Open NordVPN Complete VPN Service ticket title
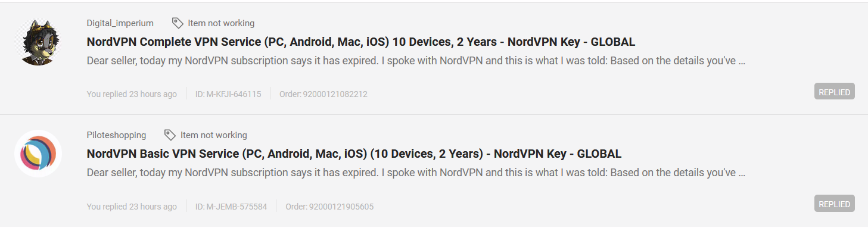This screenshot has height=228, width=868. tap(361, 42)
